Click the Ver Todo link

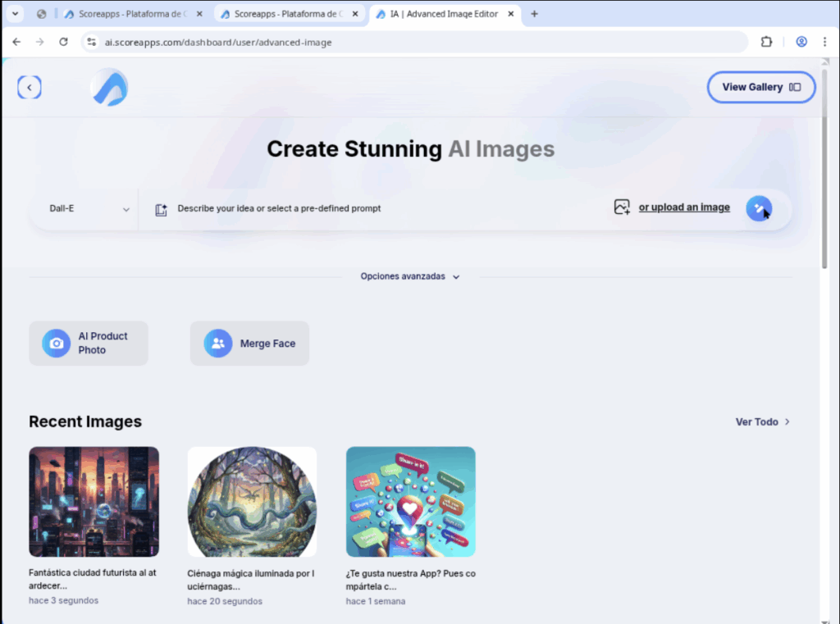762,421
